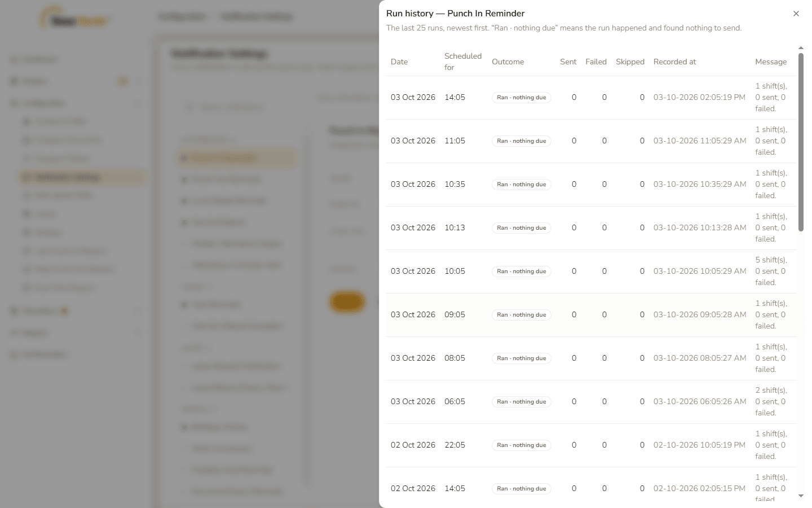
Task: Click the scrollbar up arrow in run history
Action: coord(801,48)
